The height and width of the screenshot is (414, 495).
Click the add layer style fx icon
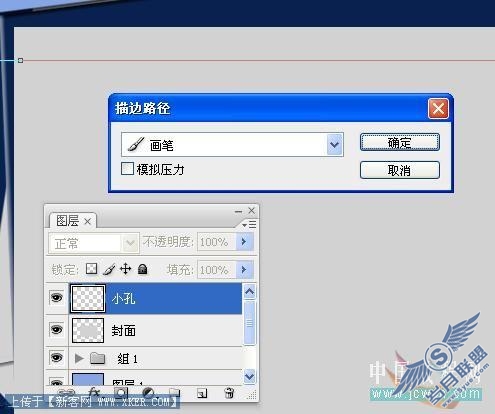tap(94, 392)
